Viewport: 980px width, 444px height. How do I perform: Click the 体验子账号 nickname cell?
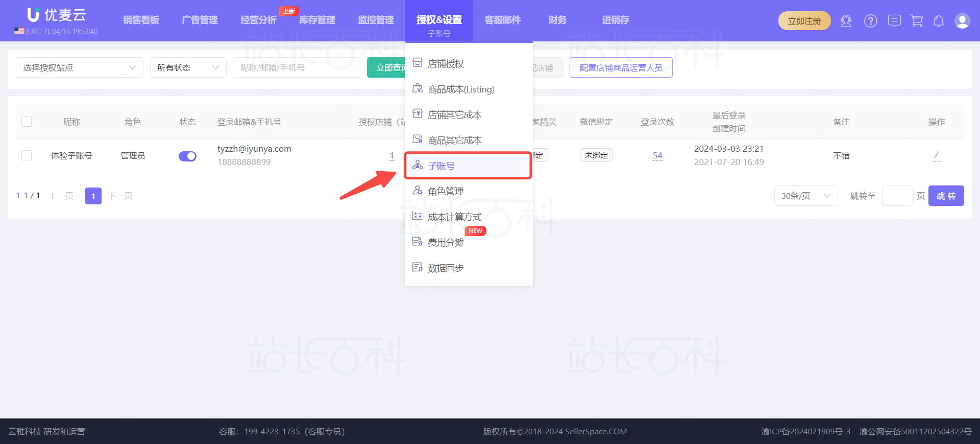[71, 155]
